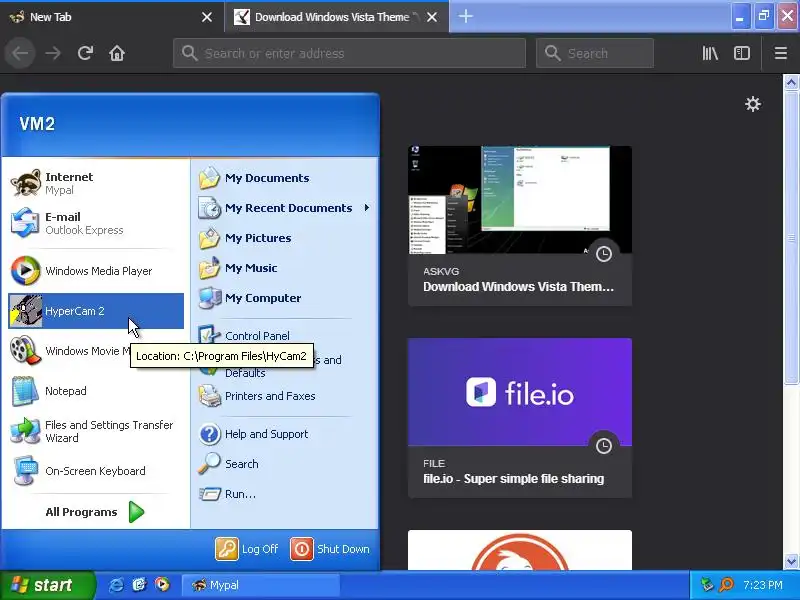Click the Shut Down button
Image resolution: width=800 pixels, height=600 pixels.
pos(331,549)
